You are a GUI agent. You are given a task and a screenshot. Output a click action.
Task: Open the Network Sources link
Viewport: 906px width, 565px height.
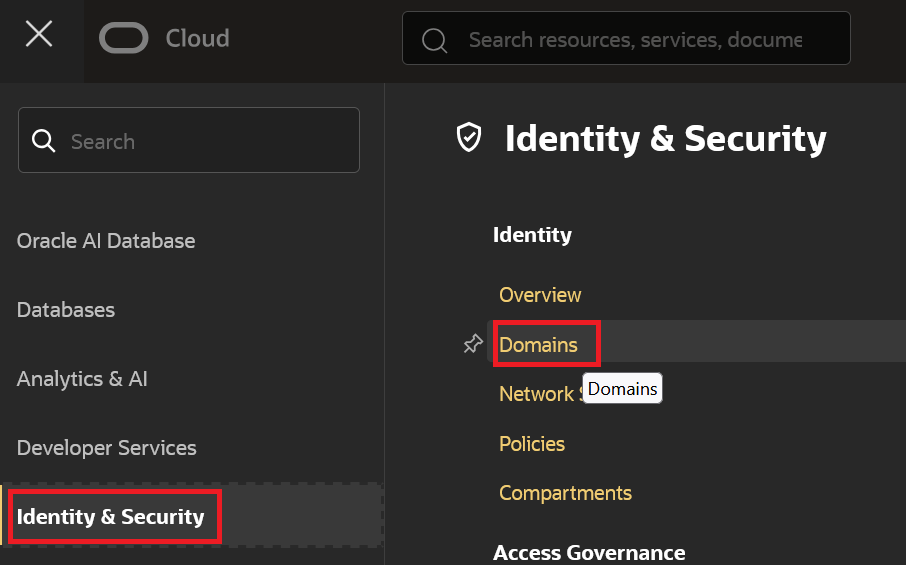pyautogui.click(x=538, y=394)
